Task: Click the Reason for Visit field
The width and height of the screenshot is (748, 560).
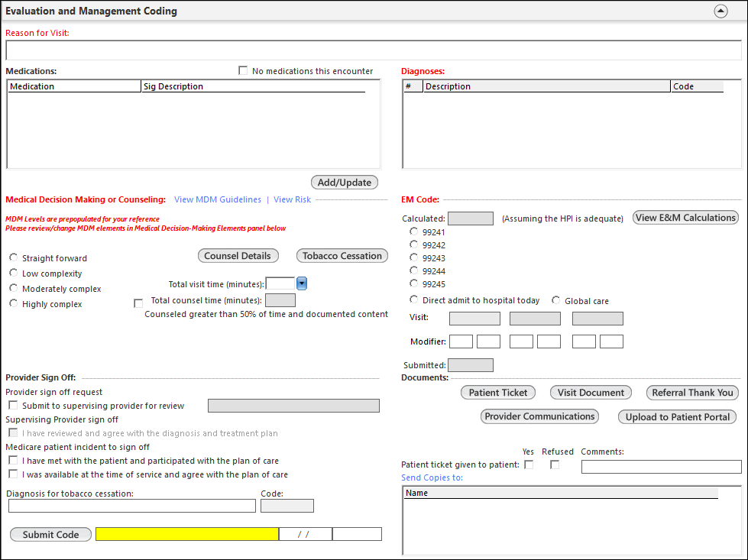Action: [x=374, y=50]
